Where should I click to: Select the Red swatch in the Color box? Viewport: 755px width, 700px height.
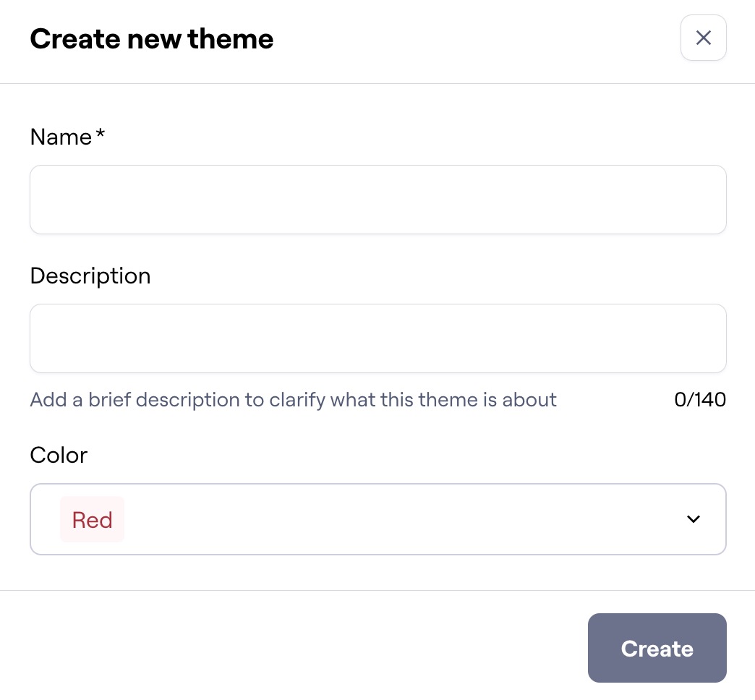click(x=92, y=519)
